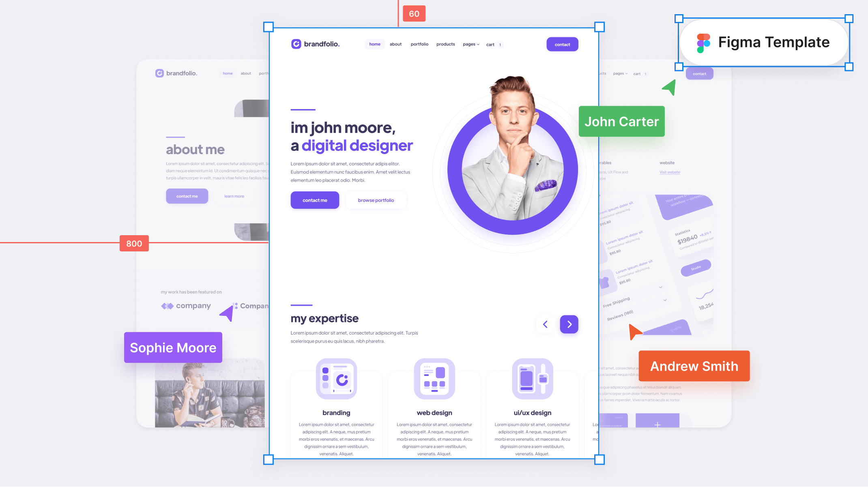
Task: Click the browse portfolio link button
Action: [376, 200]
